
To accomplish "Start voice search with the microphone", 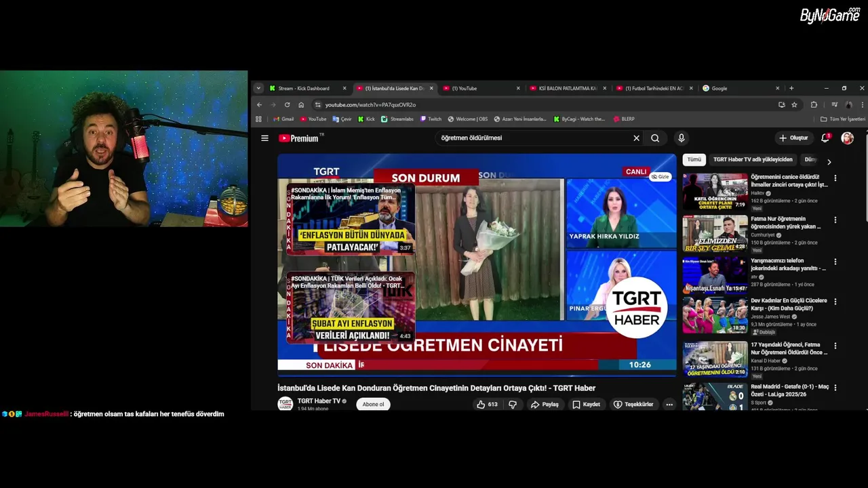I will (682, 138).
